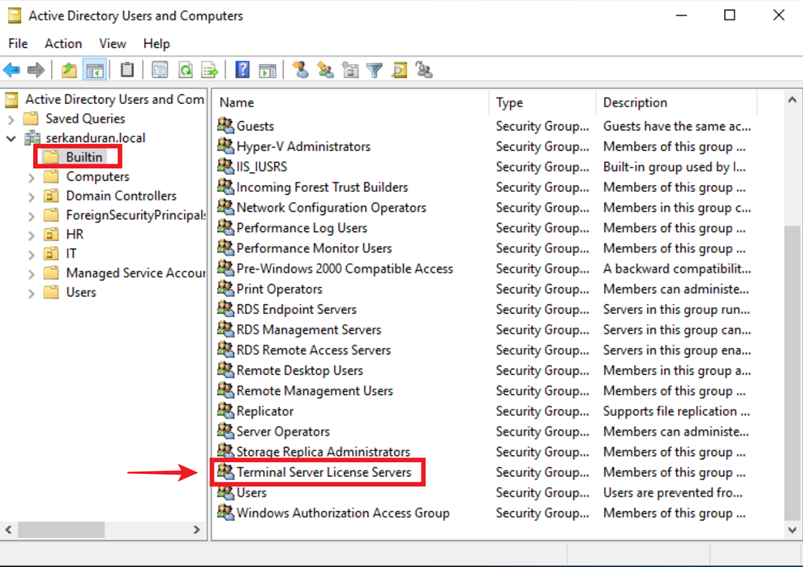Screen dimensions: 803x567
Task: Select the Network Configuration Operators group
Action: point(331,207)
